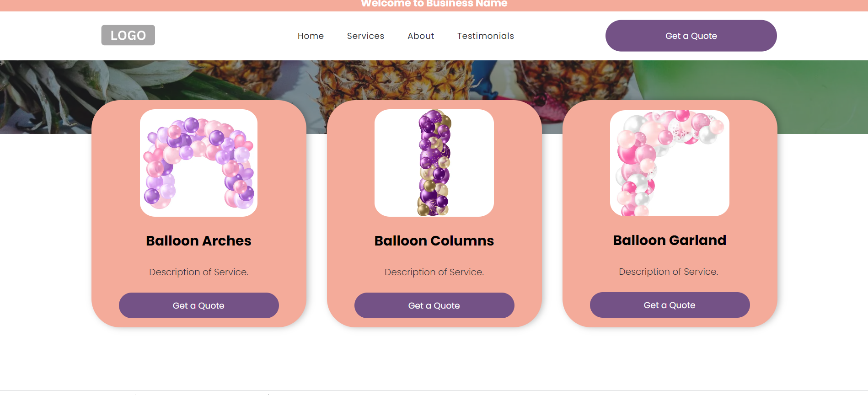Click Get a Quote under Balloon Arches
The image size is (868, 395).
198,305
